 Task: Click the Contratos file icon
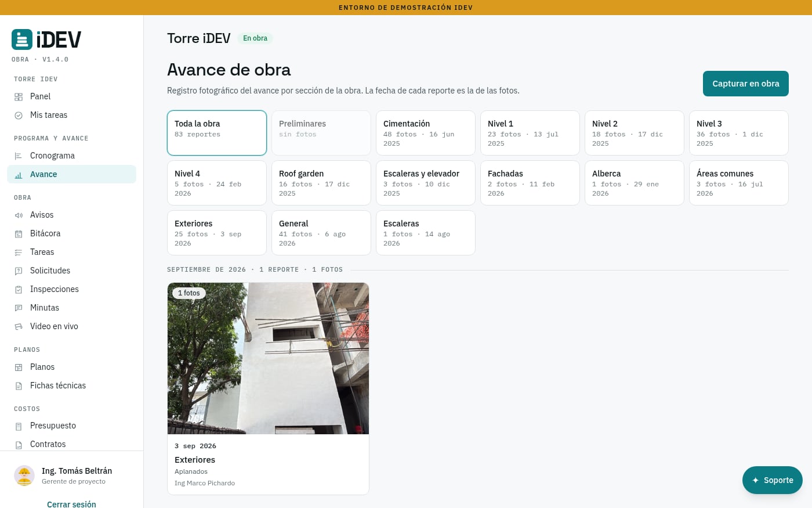[19, 445]
